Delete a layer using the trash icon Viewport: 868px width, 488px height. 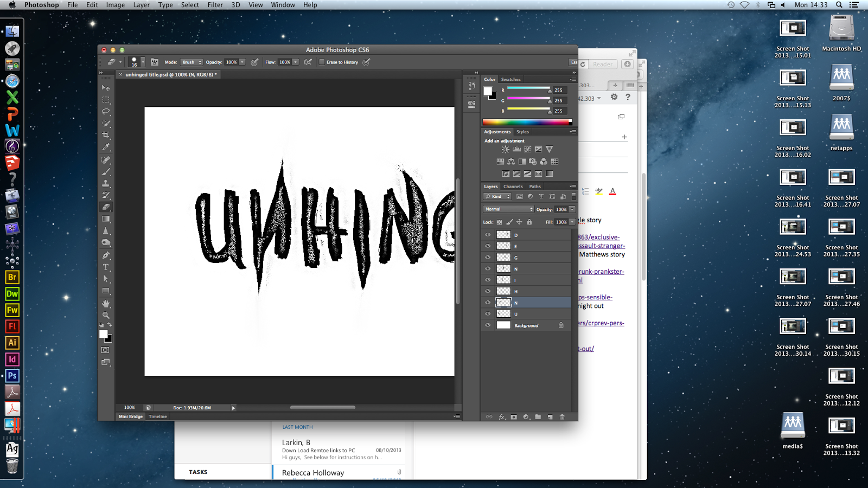(x=563, y=417)
